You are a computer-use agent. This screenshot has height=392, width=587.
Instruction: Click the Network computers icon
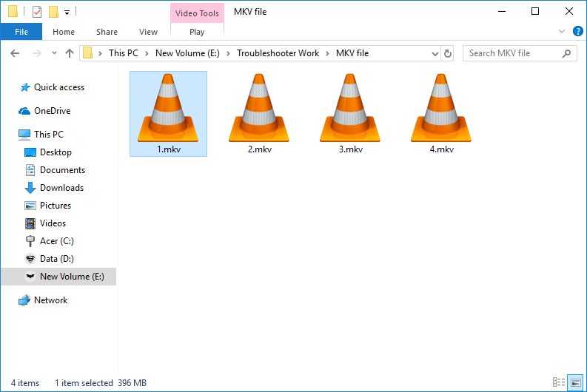click(x=24, y=300)
